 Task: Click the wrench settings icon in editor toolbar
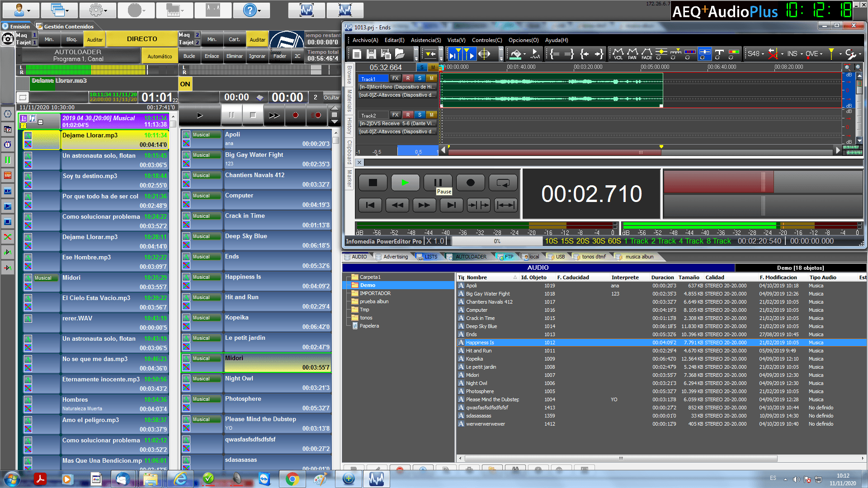coord(850,54)
